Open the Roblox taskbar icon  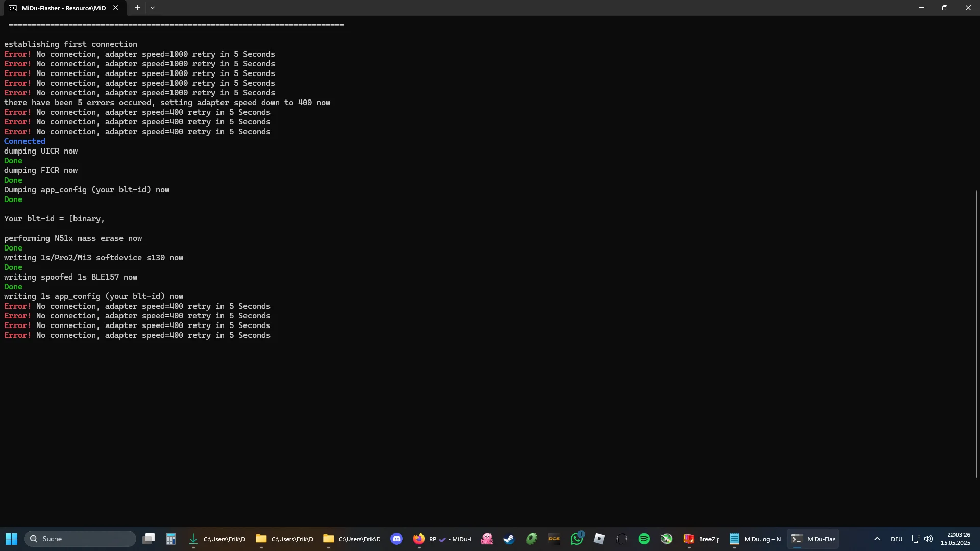[599, 539]
